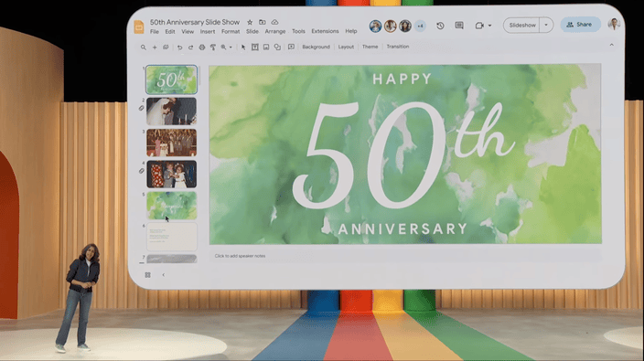The image size is (644, 361).
Task: Select the HAPPY text on the slide
Action: [402, 79]
